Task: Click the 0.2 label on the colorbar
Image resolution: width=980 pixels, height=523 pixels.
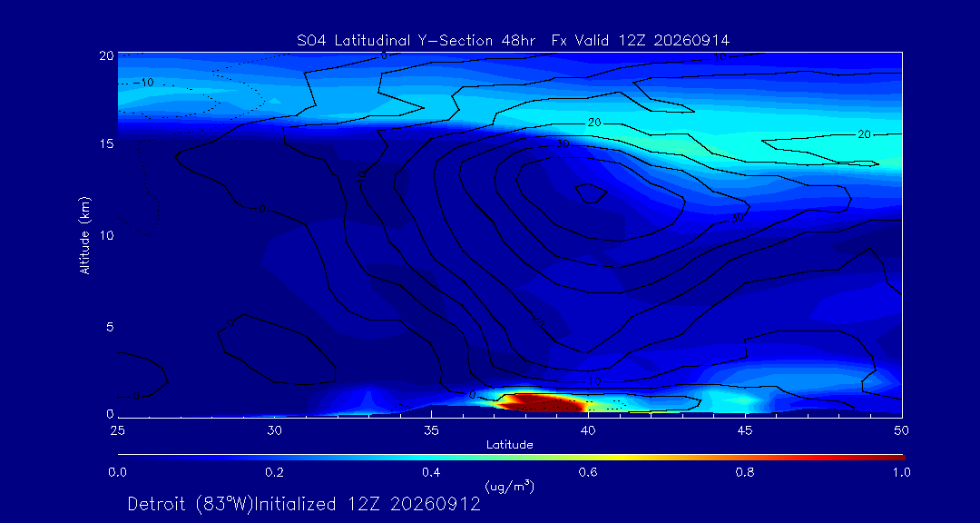Action: pos(274,472)
